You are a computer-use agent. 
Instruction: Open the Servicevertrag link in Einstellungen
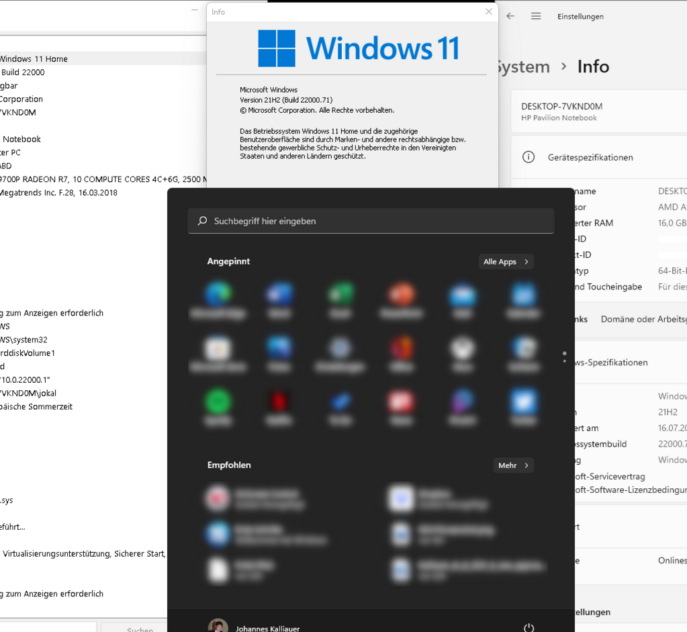tap(610, 476)
